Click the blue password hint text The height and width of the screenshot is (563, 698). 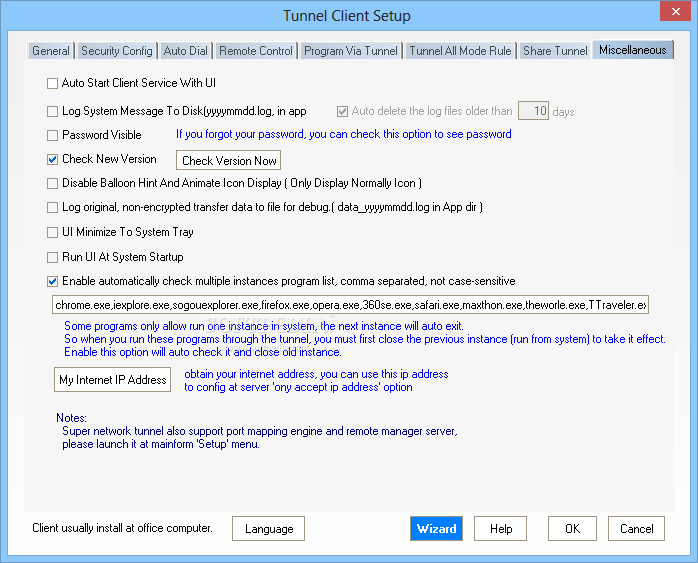[x=344, y=134]
